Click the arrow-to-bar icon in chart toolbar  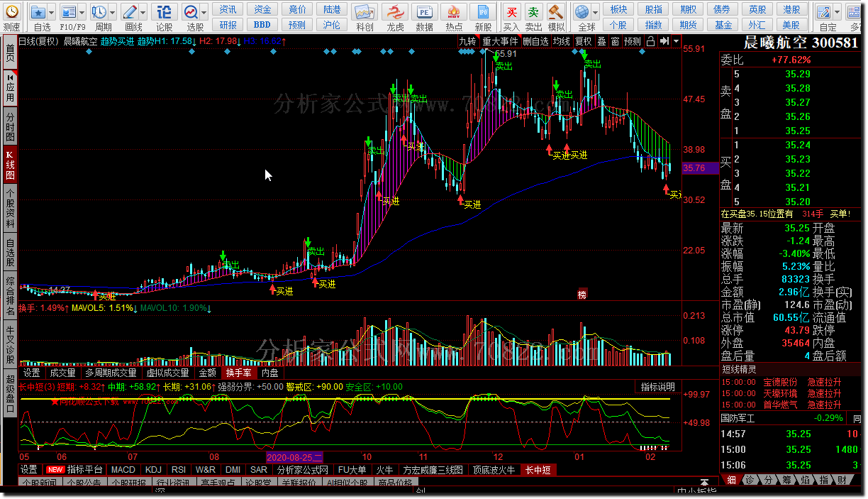pyautogui.click(x=664, y=42)
